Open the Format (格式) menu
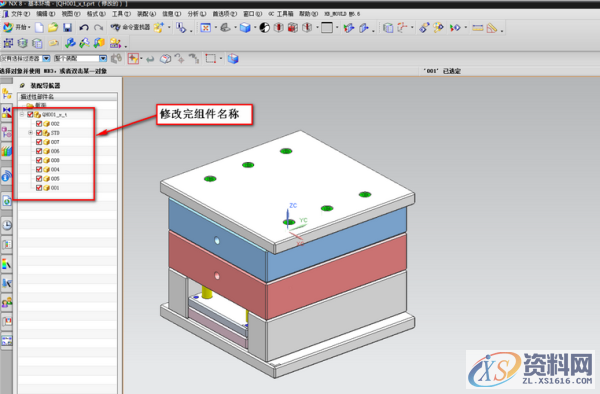This screenshot has width=600, height=394. [96, 14]
